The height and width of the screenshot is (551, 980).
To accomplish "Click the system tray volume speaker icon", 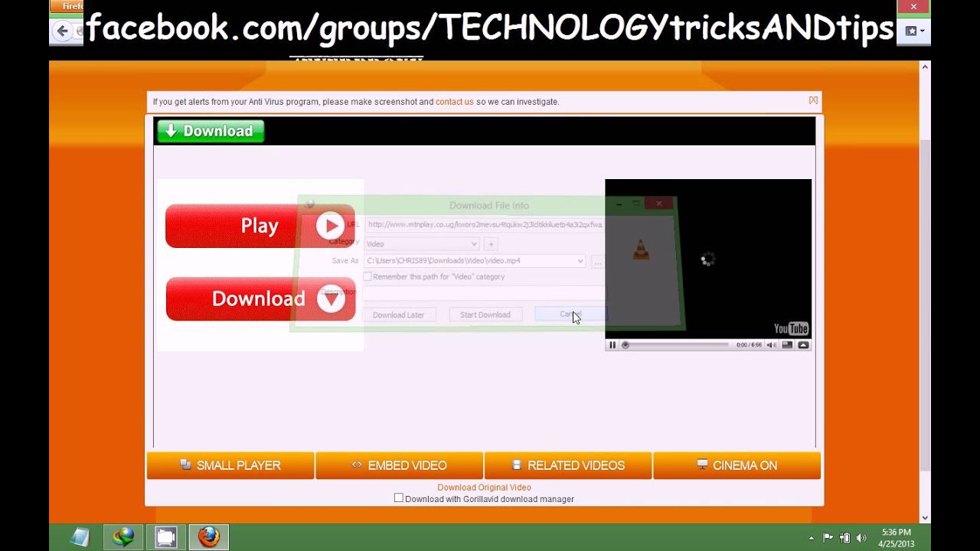I will [x=861, y=538].
